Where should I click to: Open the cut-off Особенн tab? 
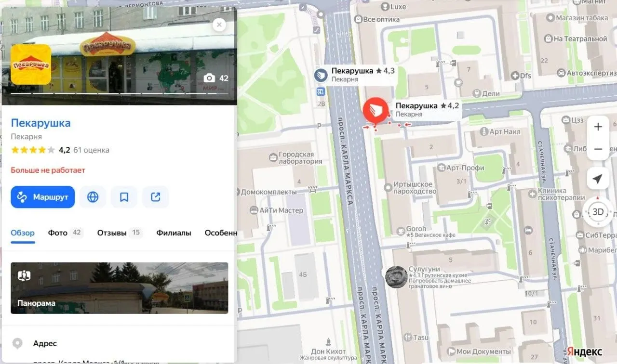tap(221, 233)
